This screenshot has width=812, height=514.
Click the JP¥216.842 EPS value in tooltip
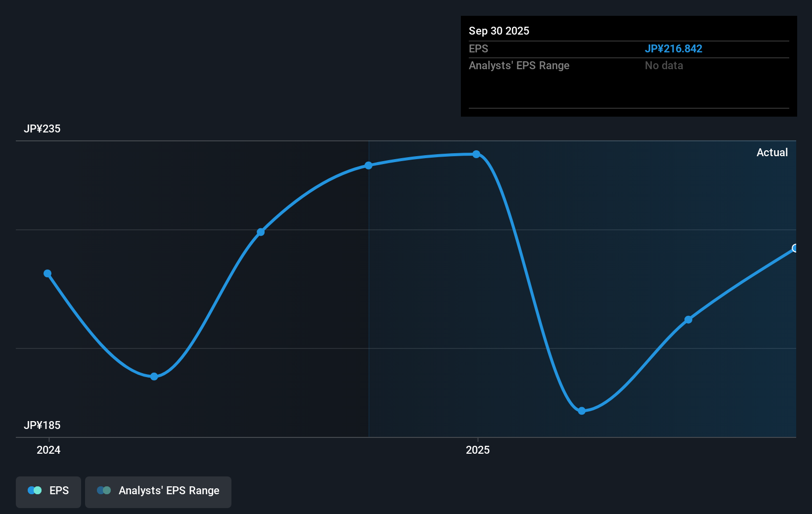(674, 48)
